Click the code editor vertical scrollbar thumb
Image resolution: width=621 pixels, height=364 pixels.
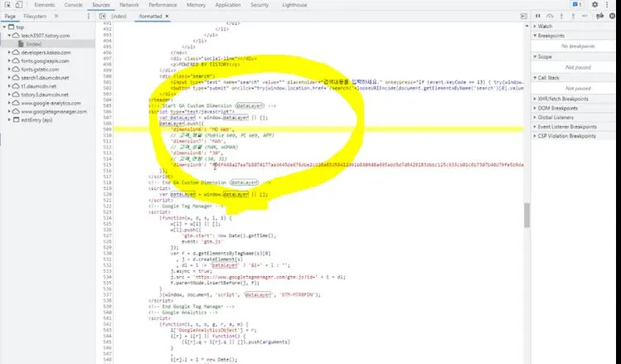[x=526, y=215]
